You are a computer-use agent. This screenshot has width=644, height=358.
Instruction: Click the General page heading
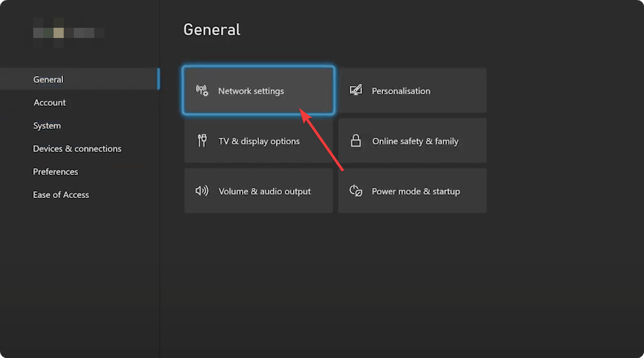point(212,30)
